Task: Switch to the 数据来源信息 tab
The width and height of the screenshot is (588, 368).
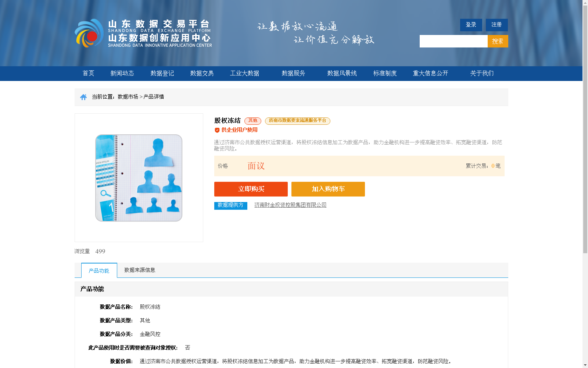Action: click(x=140, y=270)
